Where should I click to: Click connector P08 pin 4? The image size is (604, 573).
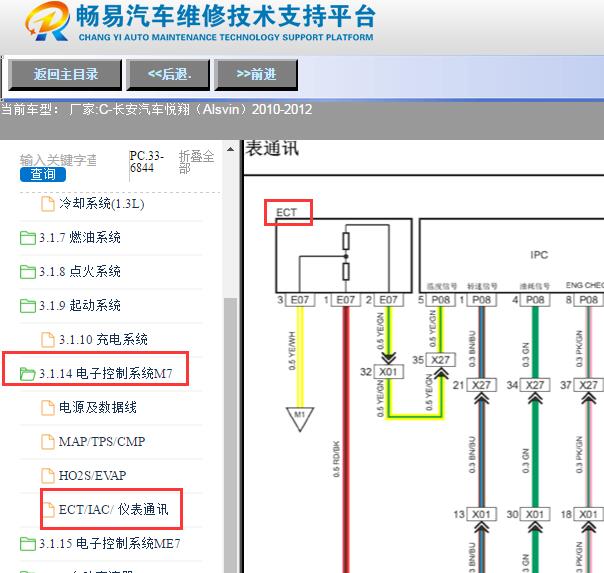tap(535, 300)
